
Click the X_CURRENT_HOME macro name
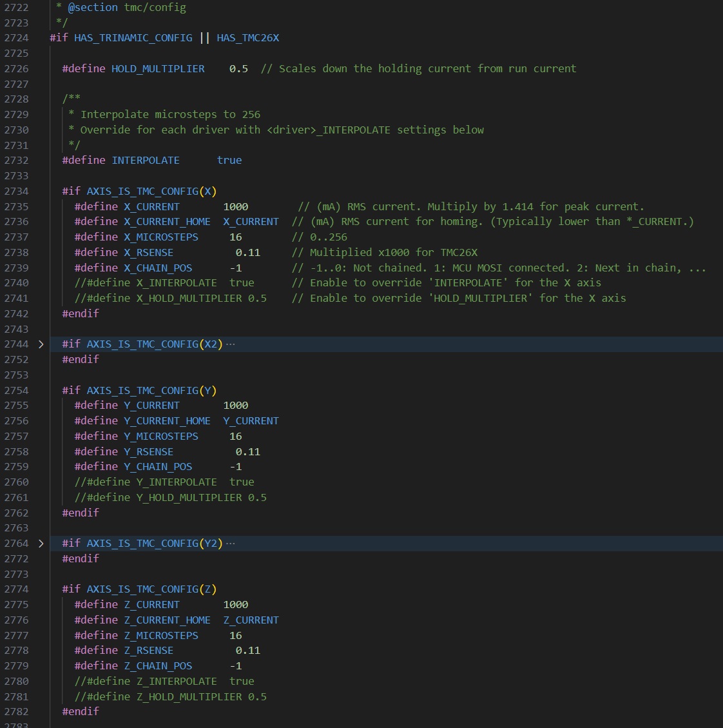(167, 222)
